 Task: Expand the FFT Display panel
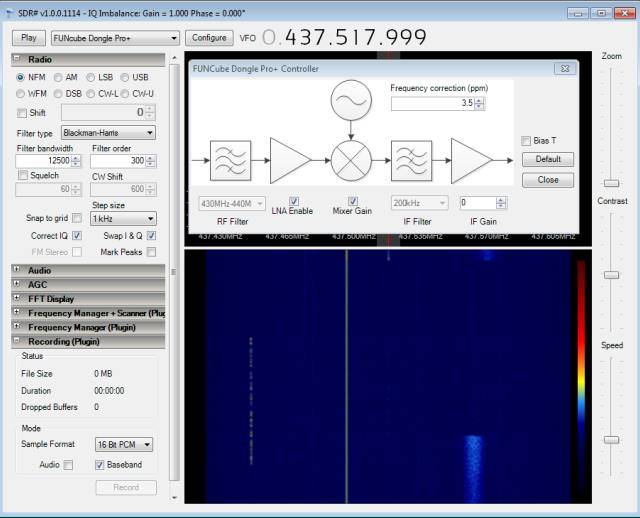pos(16,298)
